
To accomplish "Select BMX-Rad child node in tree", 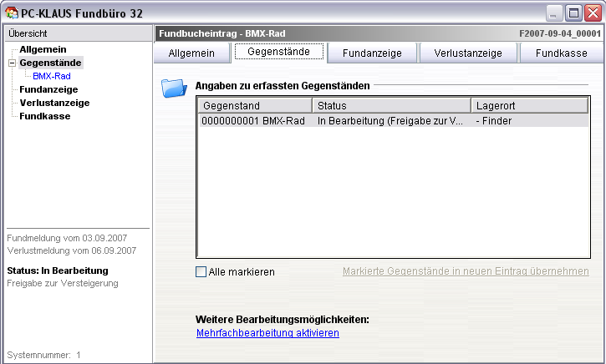I will [x=52, y=76].
